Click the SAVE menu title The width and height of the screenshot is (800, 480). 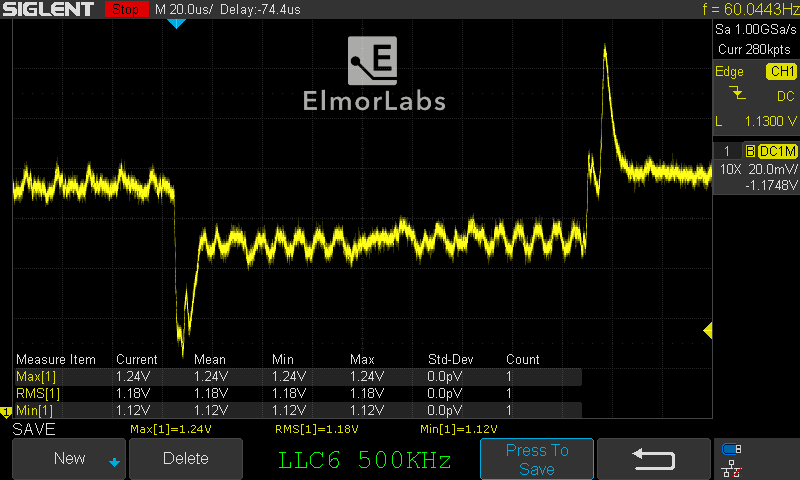(34, 430)
